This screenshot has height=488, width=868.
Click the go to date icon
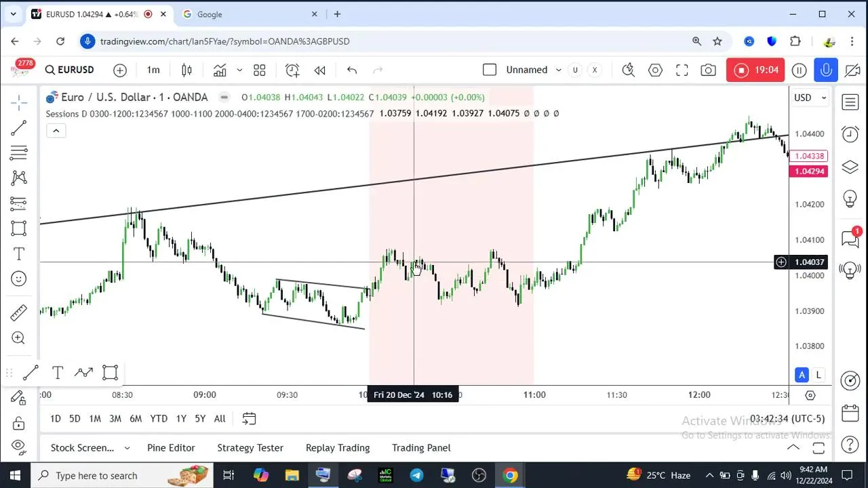(249, 419)
